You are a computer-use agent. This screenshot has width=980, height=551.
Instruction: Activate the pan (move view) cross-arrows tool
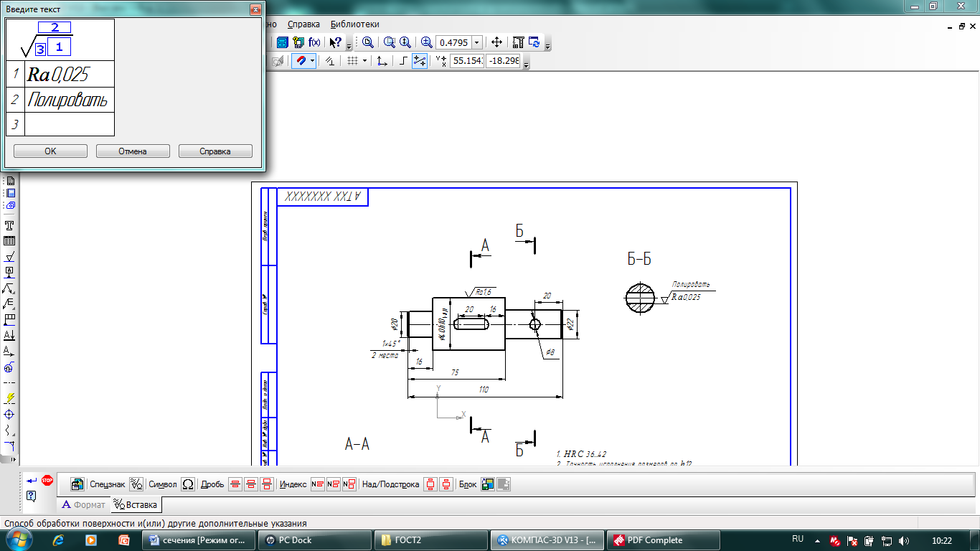pos(496,42)
